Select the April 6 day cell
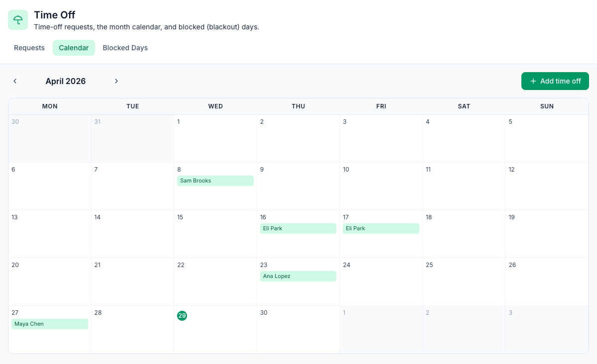The image size is (597, 364). point(50,186)
